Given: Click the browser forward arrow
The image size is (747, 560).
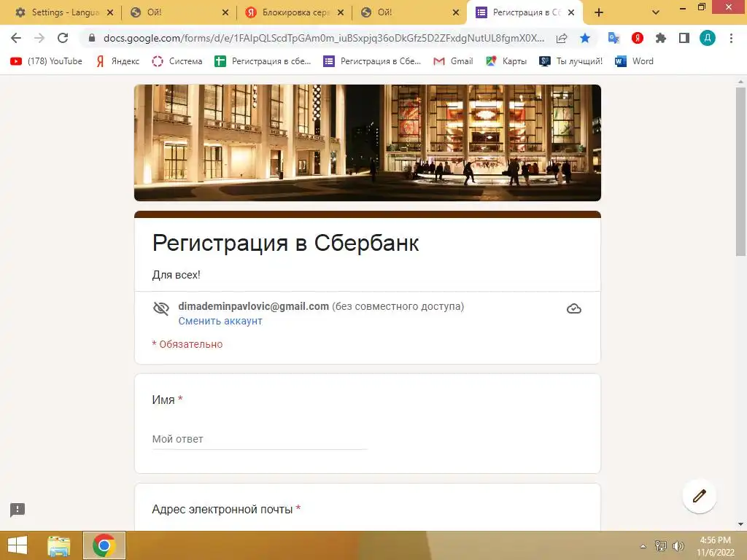Looking at the screenshot, I should pos(39,38).
